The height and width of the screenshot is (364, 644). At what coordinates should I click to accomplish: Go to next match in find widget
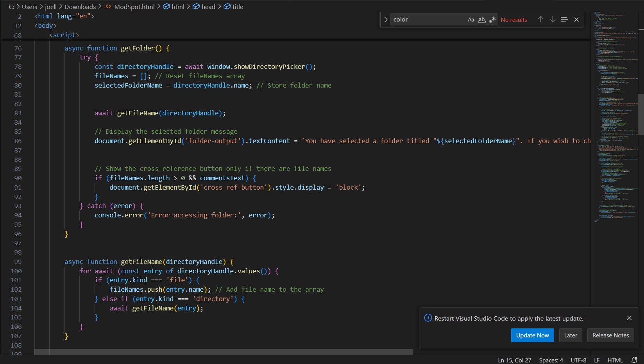point(553,20)
